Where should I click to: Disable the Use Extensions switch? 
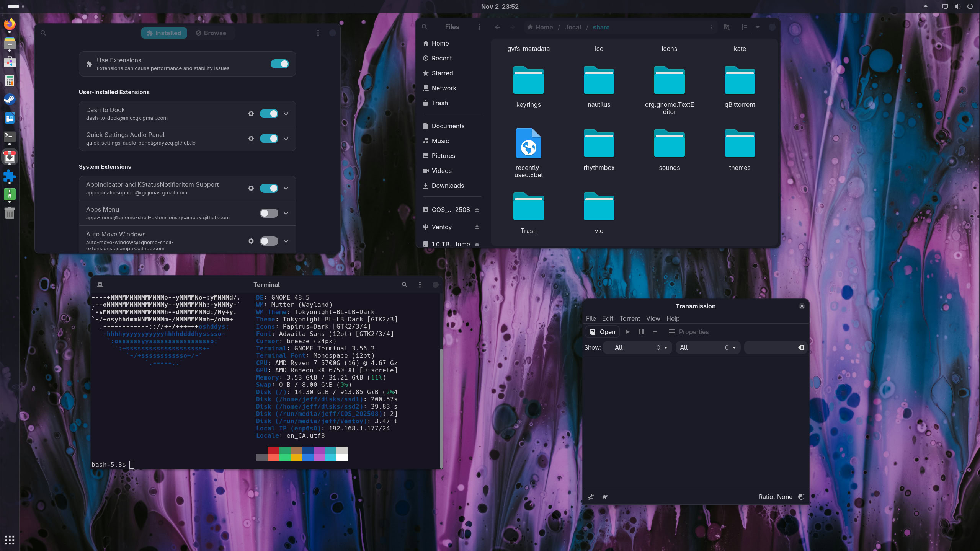(x=279, y=64)
